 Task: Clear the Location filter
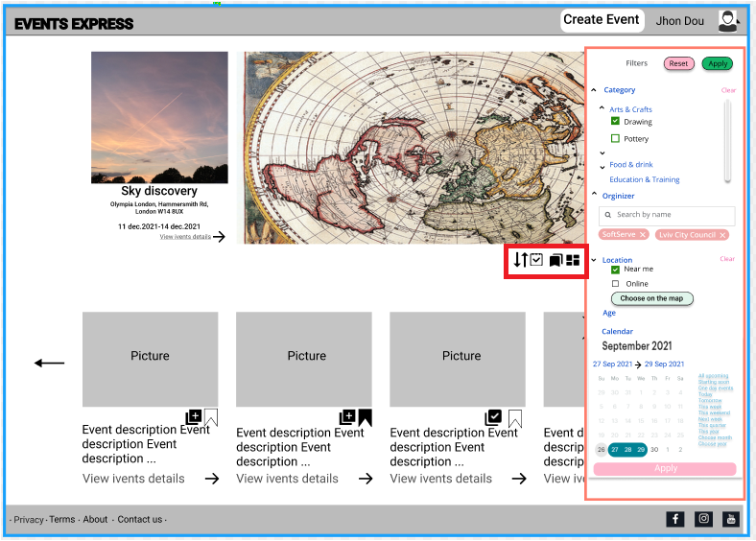click(x=727, y=259)
